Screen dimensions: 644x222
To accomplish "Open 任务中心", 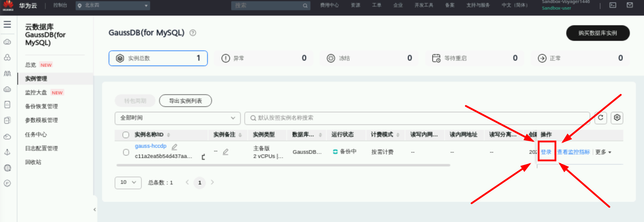I will point(36,134).
